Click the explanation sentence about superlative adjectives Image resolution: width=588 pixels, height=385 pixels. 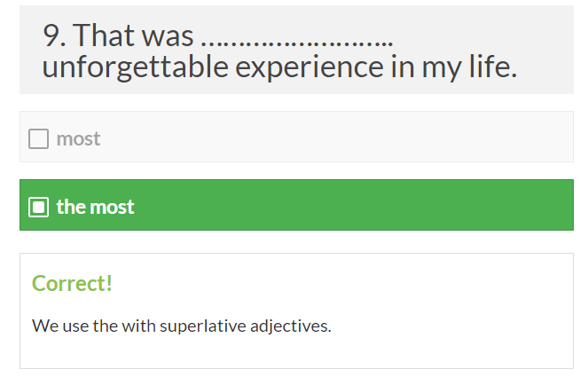point(181,326)
